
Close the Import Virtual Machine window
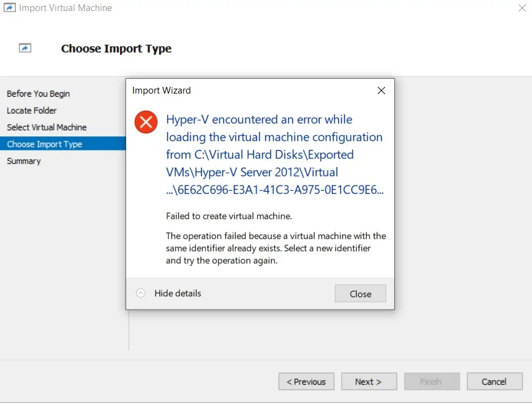[x=521, y=9]
